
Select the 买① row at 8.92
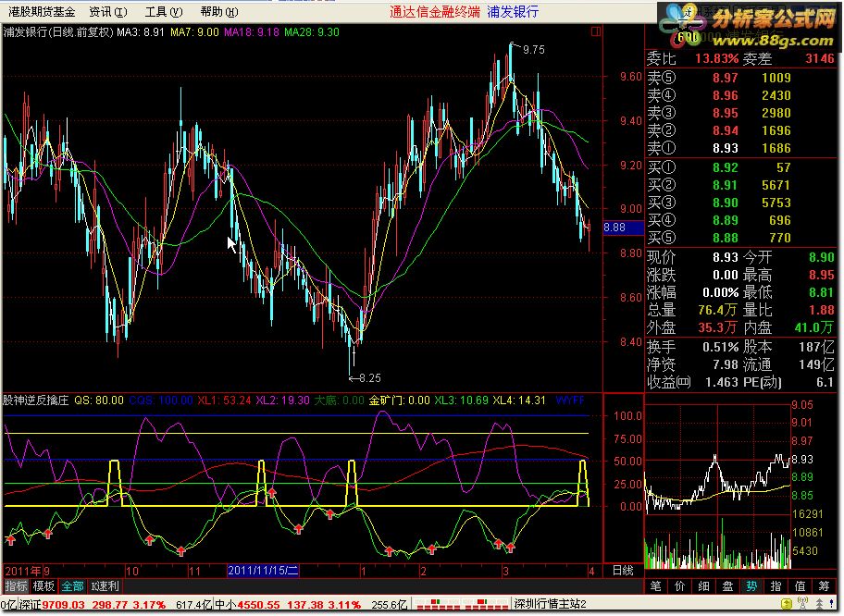tap(740, 167)
